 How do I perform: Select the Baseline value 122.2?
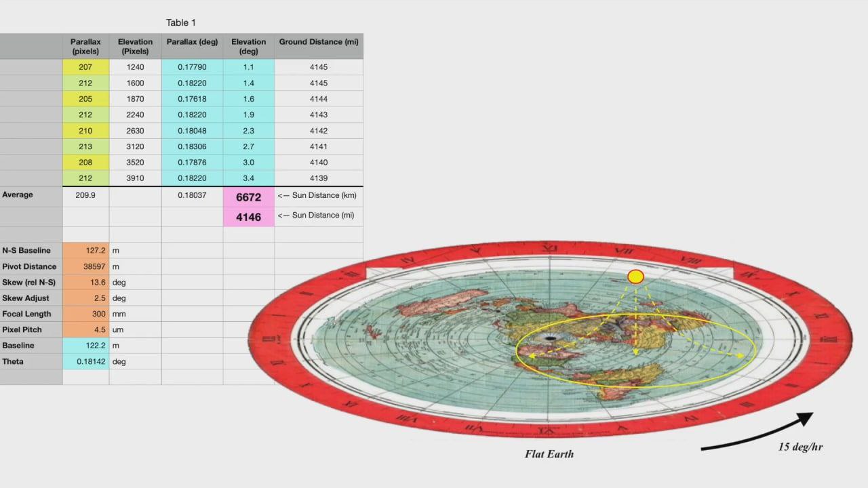coord(85,346)
